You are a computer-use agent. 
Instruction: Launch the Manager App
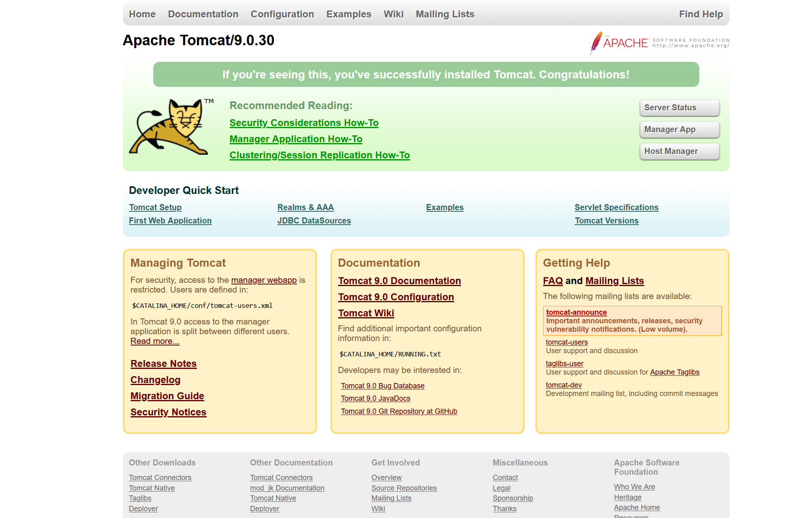(x=679, y=130)
